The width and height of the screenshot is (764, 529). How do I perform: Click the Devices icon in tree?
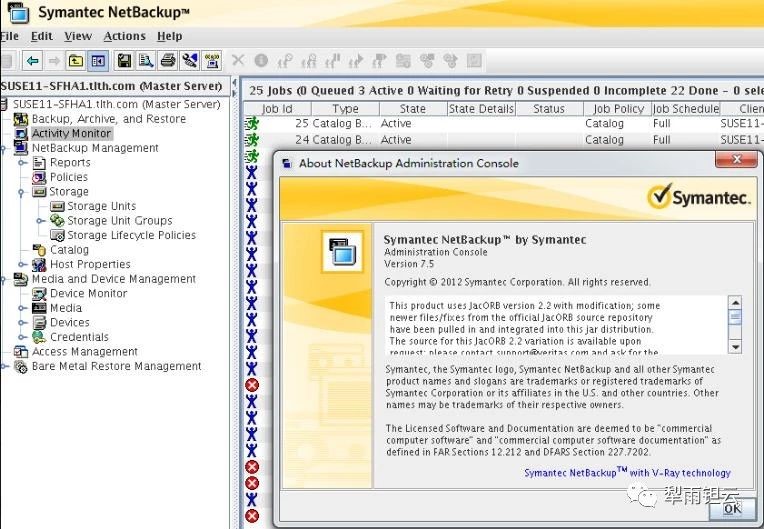coord(39,322)
